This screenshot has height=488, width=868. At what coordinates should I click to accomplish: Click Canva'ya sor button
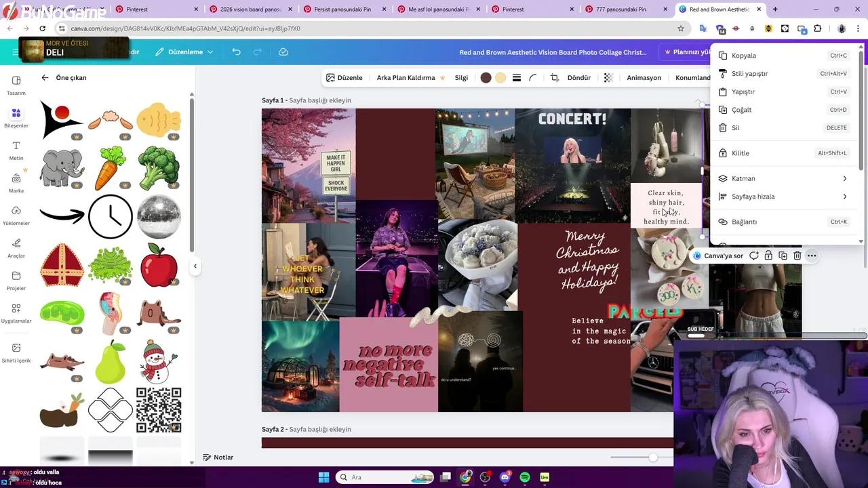click(x=718, y=256)
